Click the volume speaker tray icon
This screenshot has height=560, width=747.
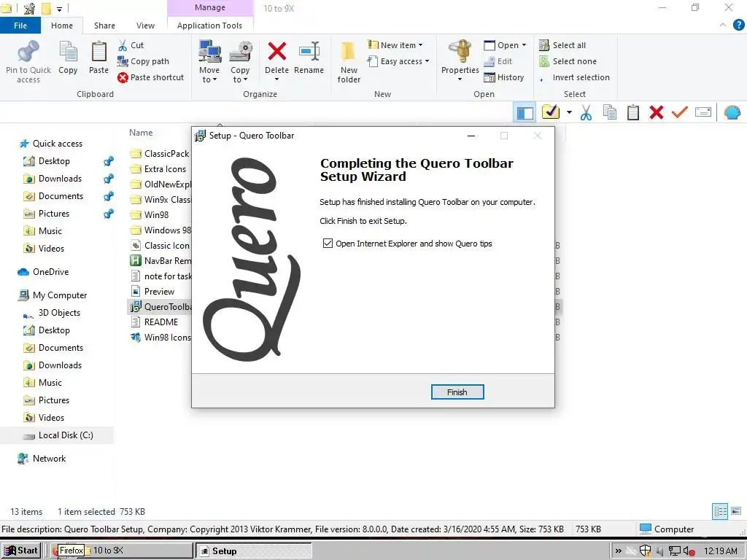[x=689, y=551]
